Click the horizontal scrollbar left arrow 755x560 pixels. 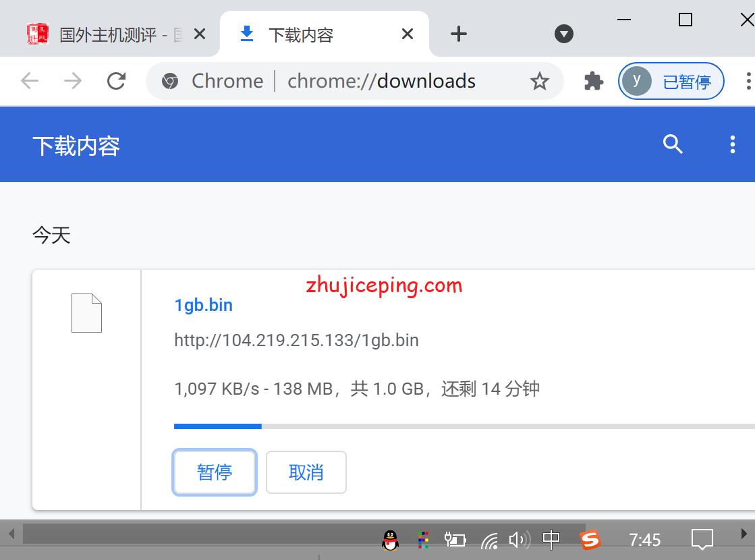[x=11, y=534]
